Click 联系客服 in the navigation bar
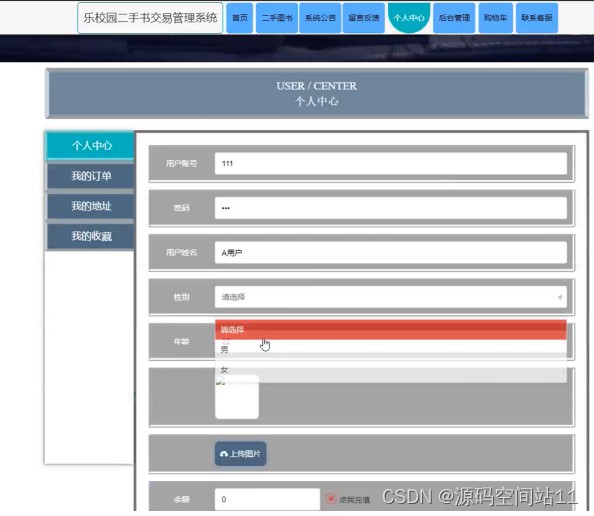594x516 pixels. tap(537, 18)
